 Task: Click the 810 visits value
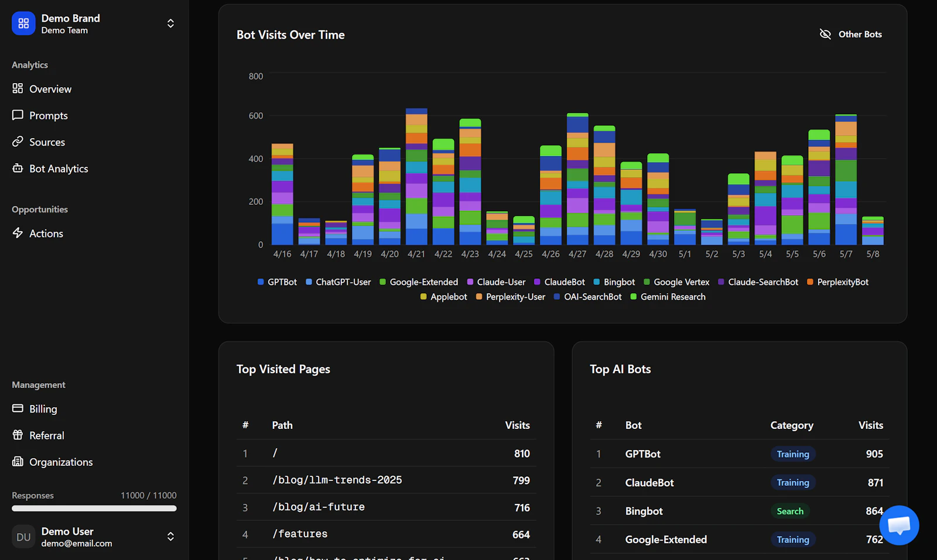(522, 454)
